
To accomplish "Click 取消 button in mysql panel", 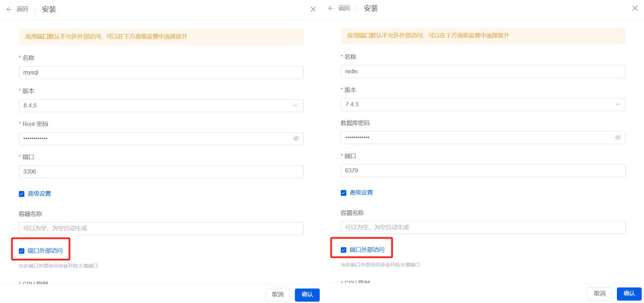I will point(278,295).
